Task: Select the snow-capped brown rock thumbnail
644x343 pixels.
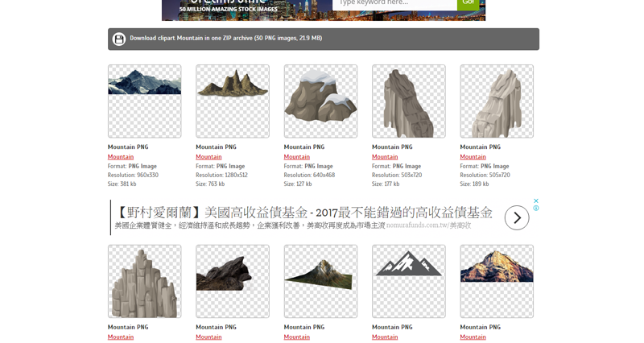Action: (320, 101)
